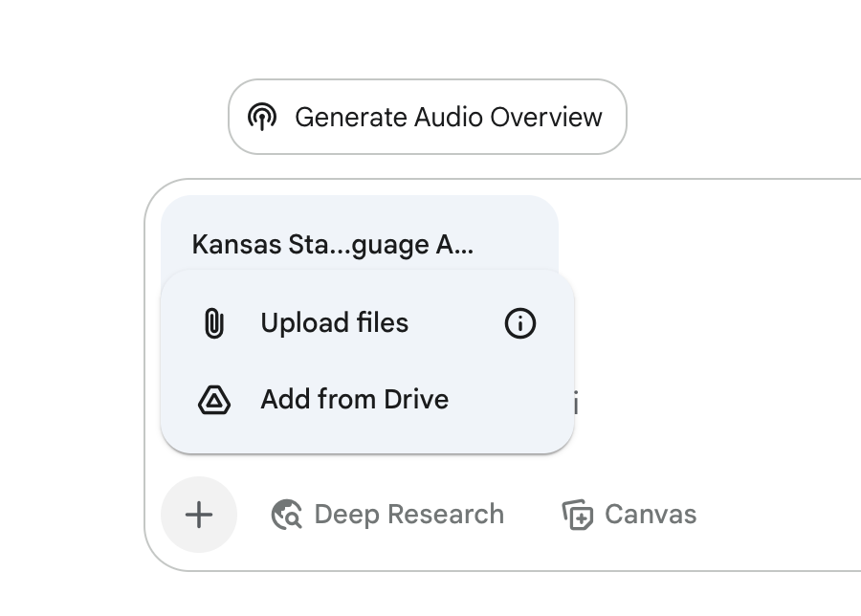Click the plus add-attachment button

(x=199, y=515)
